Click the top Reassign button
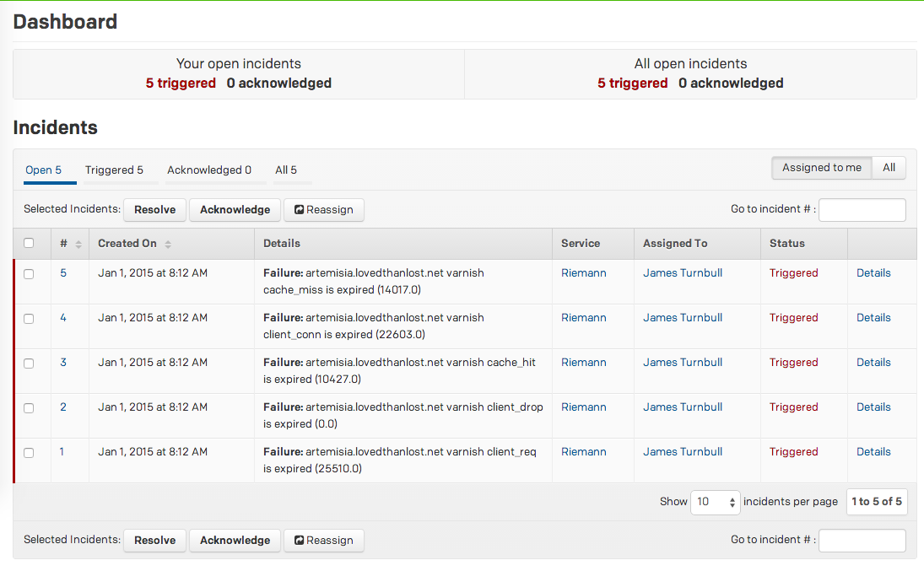Screen dimensions: 924x571 [324, 210]
